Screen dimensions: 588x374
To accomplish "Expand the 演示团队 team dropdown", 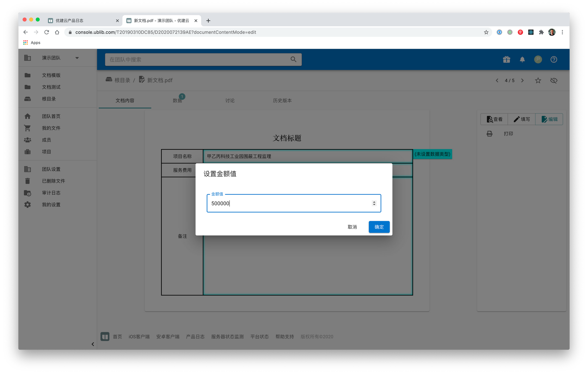I will coord(77,58).
